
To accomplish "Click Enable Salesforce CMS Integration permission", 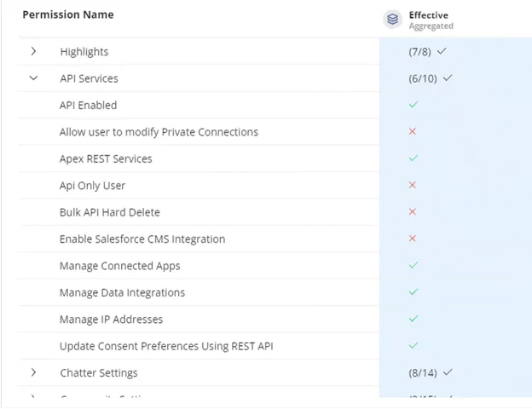I will pyautogui.click(x=142, y=239).
